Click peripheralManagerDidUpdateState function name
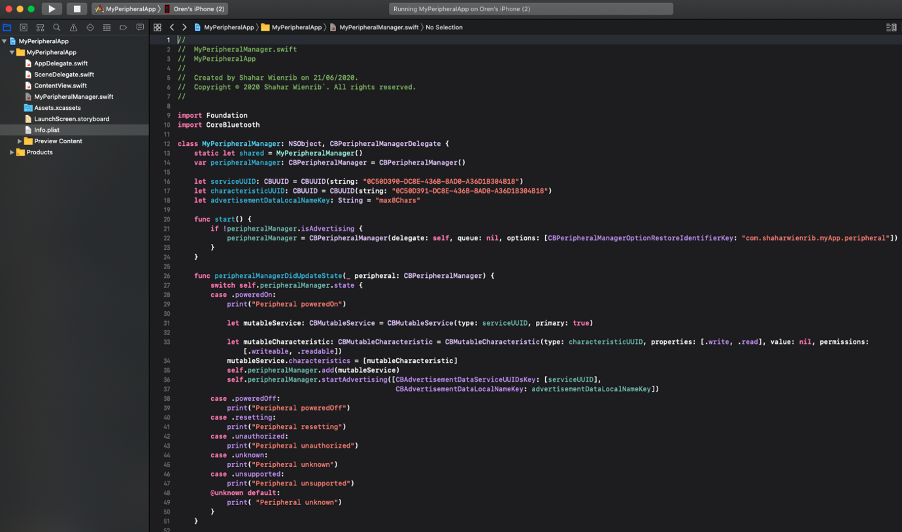The height and width of the screenshot is (532, 902). point(278,276)
